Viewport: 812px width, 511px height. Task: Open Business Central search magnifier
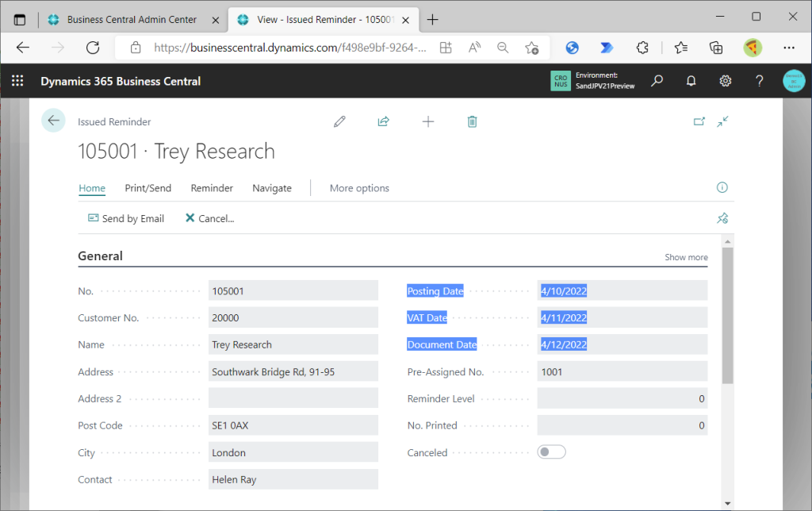click(657, 81)
